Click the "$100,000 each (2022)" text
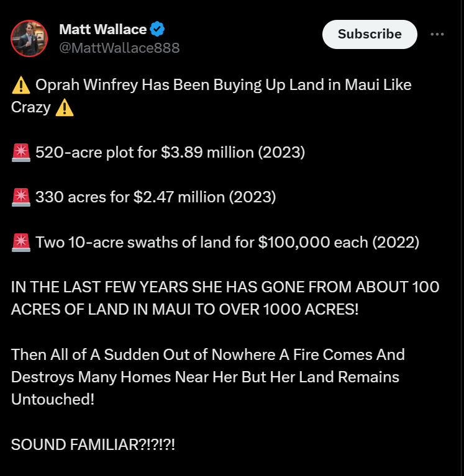The image size is (464, 476). (339, 242)
